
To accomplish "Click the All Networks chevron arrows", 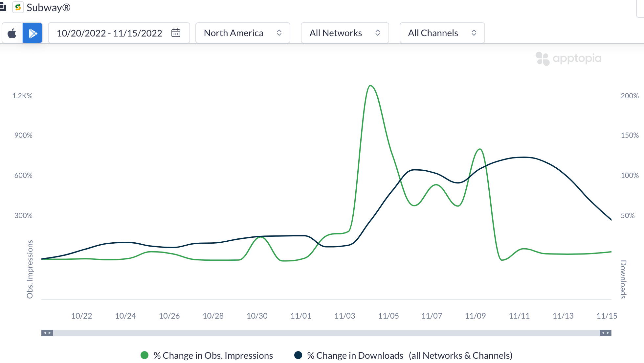I will click(378, 33).
